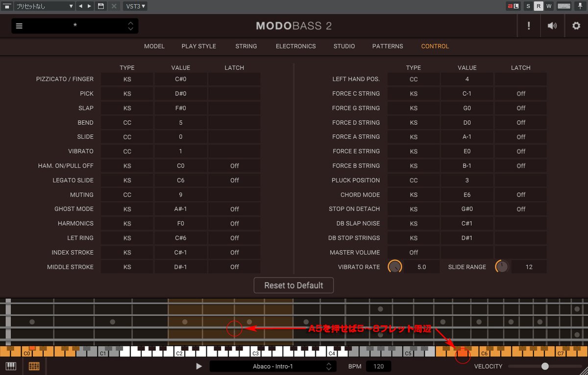The width and height of the screenshot is (588, 375).
Task: Click the MODO BASS preset name selector arrows
Action: click(x=130, y=26)
